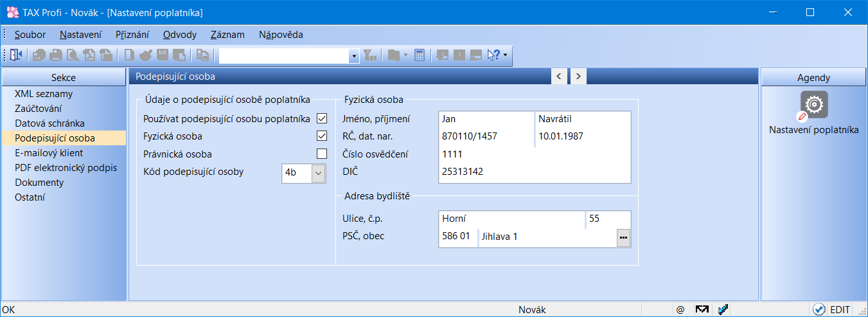This screenshot has width=868, height=317.
Task: Go to next section with right arrow
Action: pos(578,77)
